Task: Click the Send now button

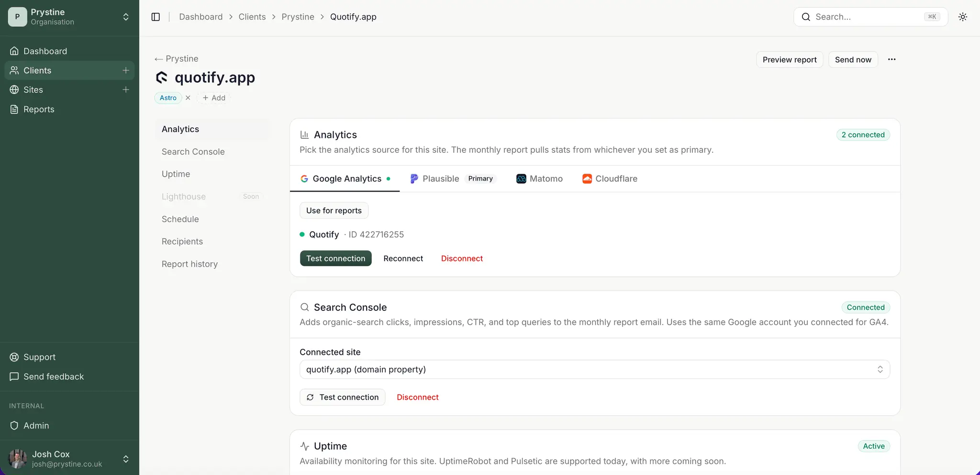Action: [x=853, y=59]
